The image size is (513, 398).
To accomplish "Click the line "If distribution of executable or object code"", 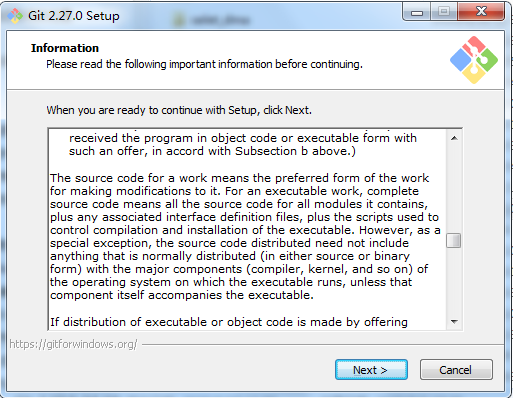I will click(x=229, y=322).
